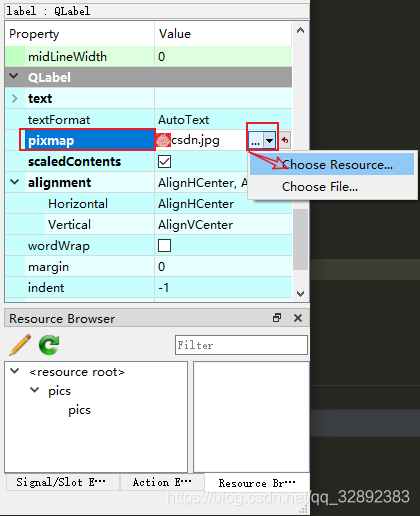The image size is (420, 516).
Task: Select the wordWrap property name
Action: click(x=59, y=246)
